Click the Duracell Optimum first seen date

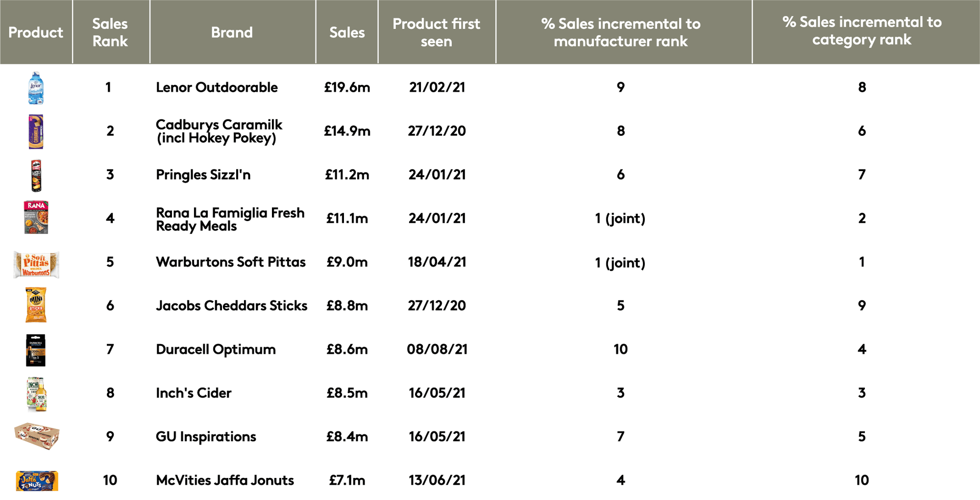pos(437,349)
